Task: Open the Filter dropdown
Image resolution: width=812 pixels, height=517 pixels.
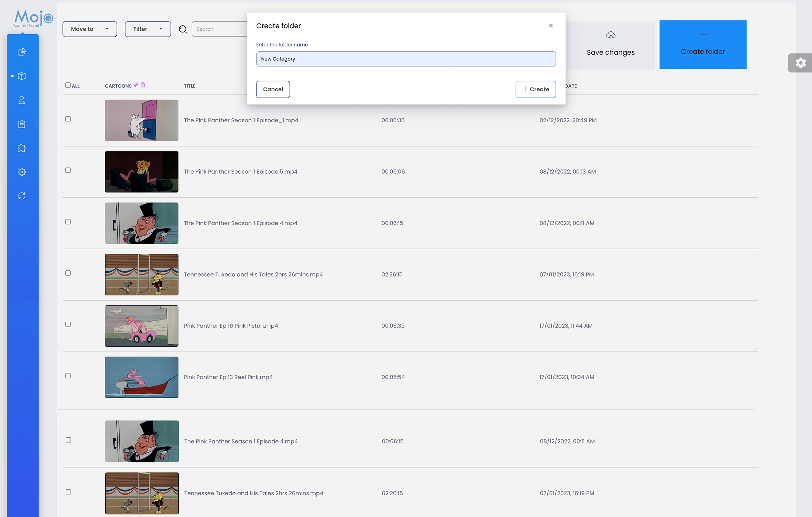Action: [x=148, y=29]
